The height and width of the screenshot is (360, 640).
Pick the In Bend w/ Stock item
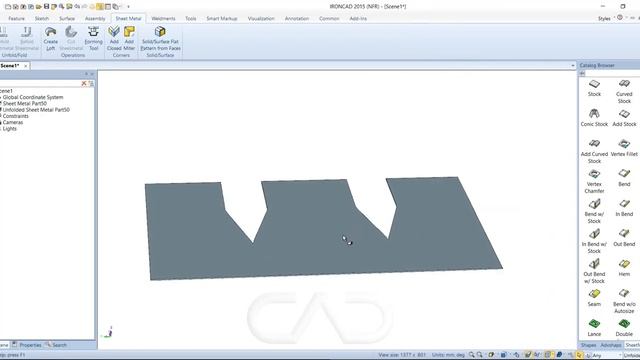(594, 241)
